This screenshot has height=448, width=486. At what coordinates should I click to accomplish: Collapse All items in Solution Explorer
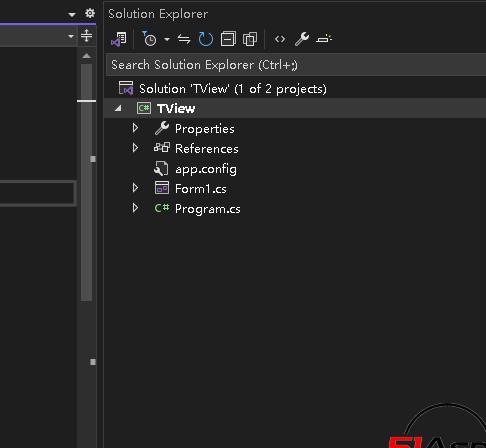click(x=228, y=39)
